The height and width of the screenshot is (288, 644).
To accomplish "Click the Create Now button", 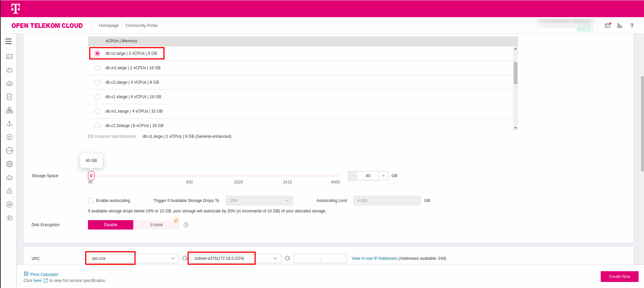I will [619, 277].
